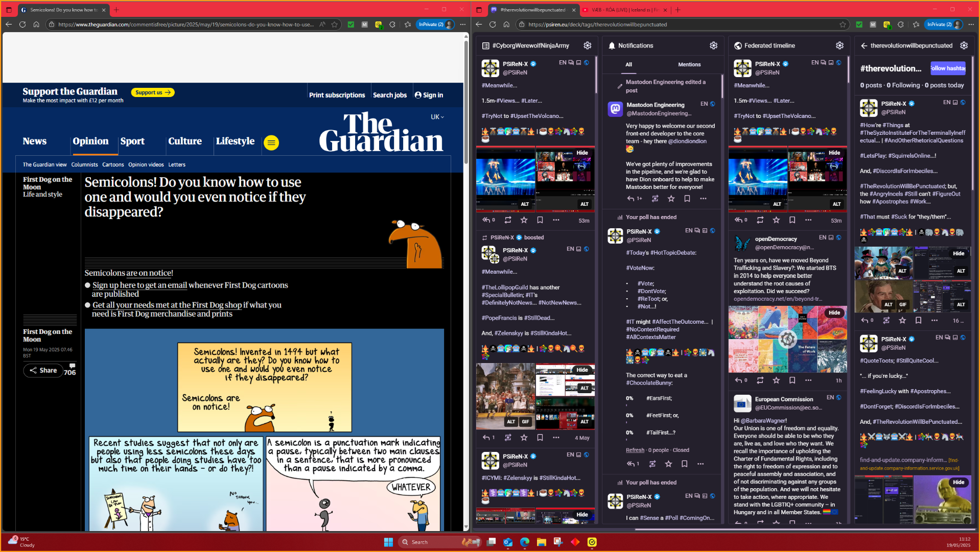This screenshot has height=552, width=980.
Task: Favourite the openDemocracy post
Action: click(x=776, y=380)
